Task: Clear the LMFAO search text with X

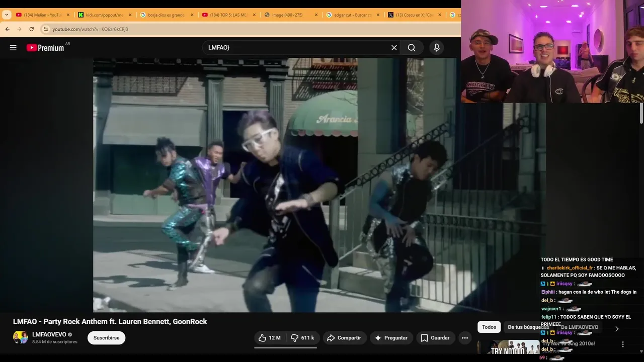Action: point(394,48)
